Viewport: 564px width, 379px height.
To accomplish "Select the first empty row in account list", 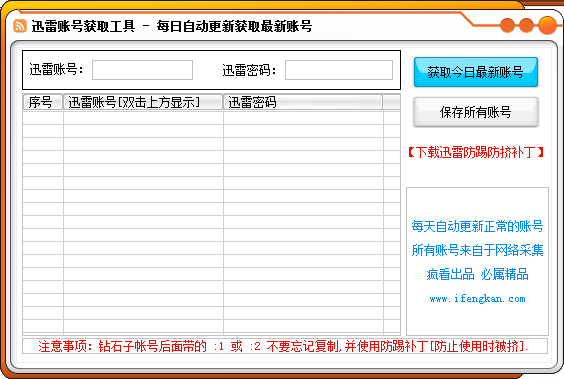I will pyautogui.click(x=212, y=118).
